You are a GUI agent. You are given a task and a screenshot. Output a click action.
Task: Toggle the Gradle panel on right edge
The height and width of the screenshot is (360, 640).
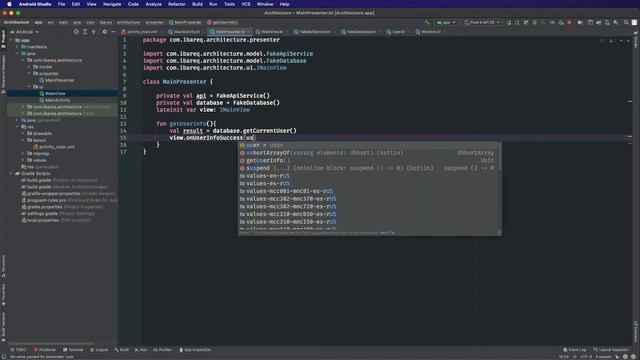[636, 41]
